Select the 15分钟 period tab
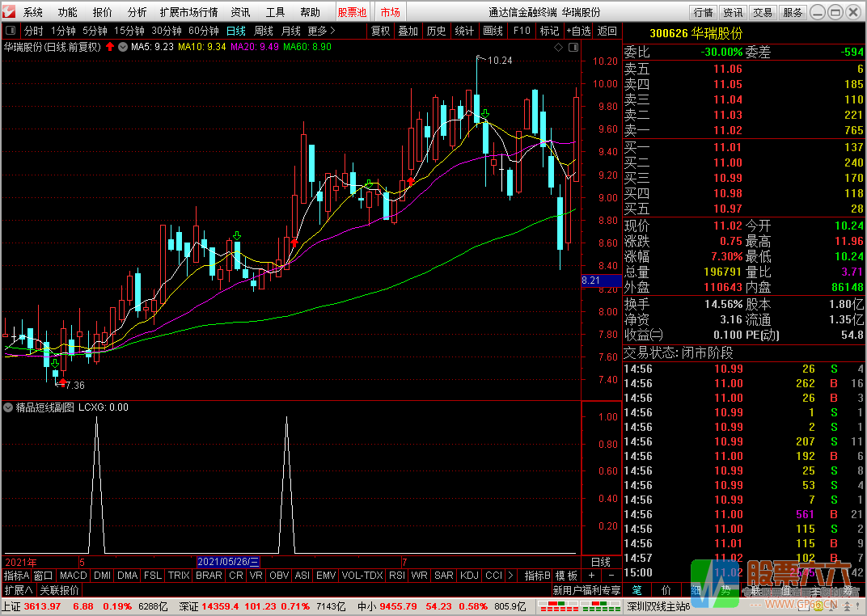 point(129,31)
